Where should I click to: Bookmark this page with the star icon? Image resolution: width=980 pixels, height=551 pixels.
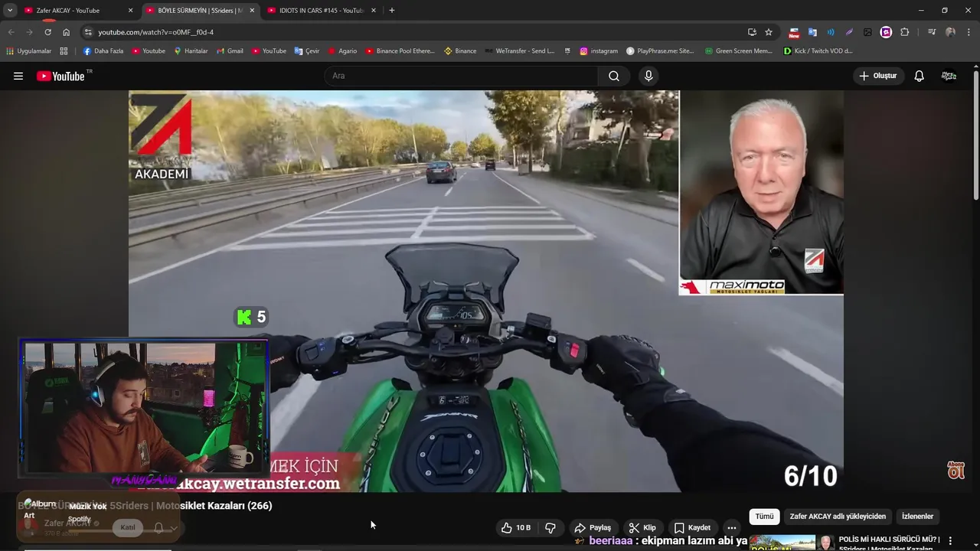click(769, 32)
